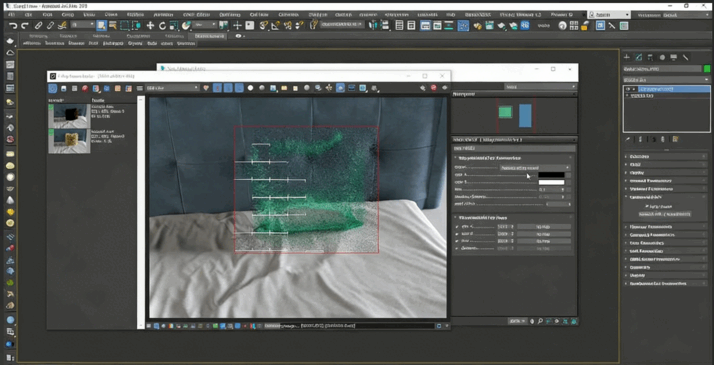
Task: Click the object name field in command panel
Action: [x=662, y=69]
